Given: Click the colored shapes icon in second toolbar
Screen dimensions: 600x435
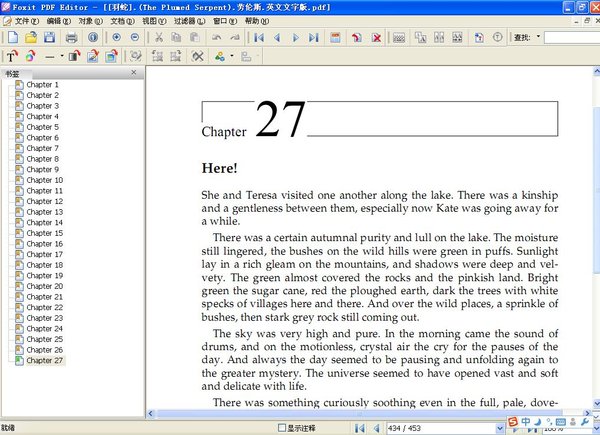Looking at the screenshot, I should pos(220,57).
